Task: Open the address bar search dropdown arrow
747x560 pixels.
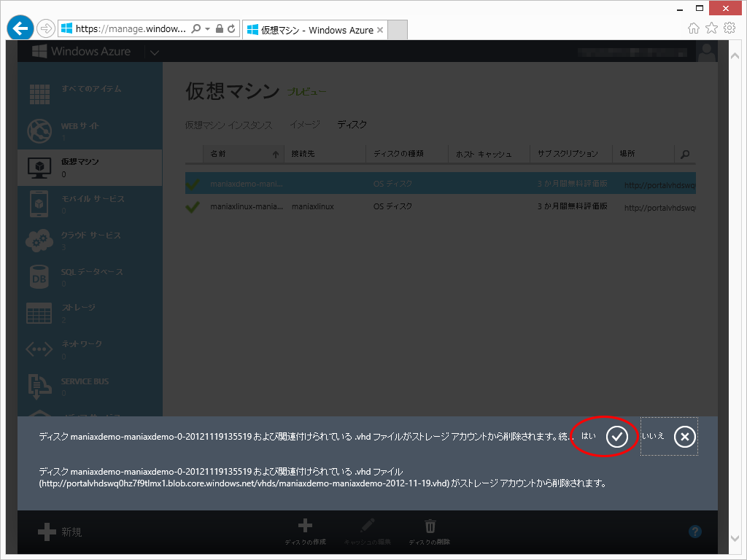Action: [x=207, y=29]
